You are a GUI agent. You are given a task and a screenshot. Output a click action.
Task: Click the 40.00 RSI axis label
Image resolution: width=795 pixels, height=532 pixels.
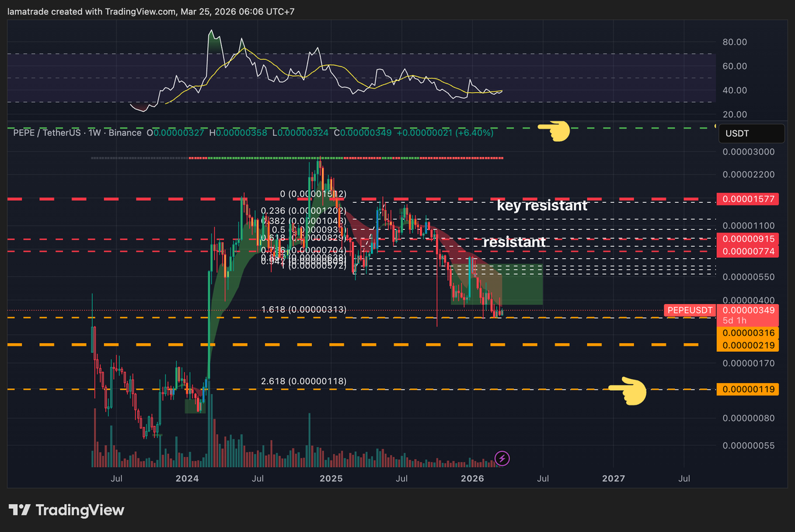(735, 90)
